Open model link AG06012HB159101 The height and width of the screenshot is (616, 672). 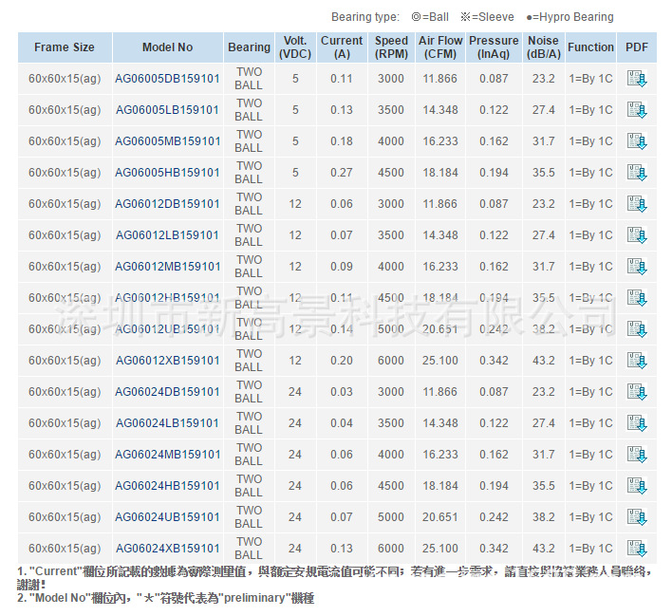pos(168,298)
